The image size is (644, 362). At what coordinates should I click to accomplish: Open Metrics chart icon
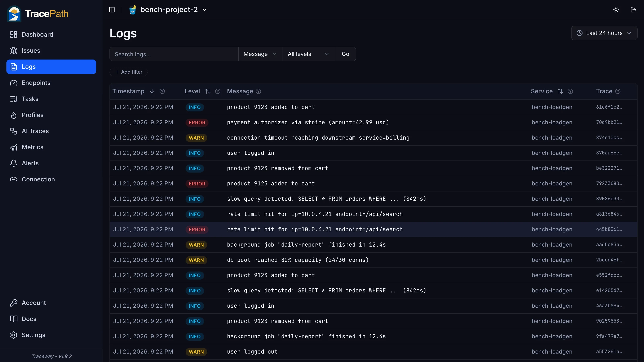13,147
